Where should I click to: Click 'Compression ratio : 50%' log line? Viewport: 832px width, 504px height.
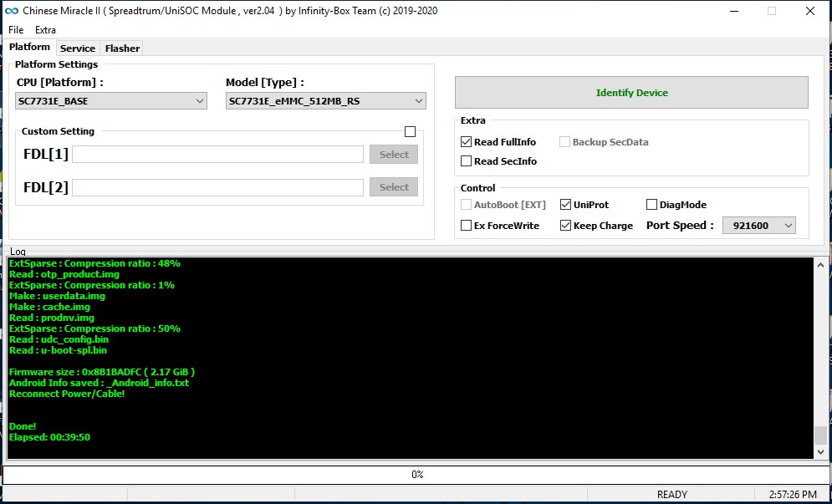click(x=95, y=328)
